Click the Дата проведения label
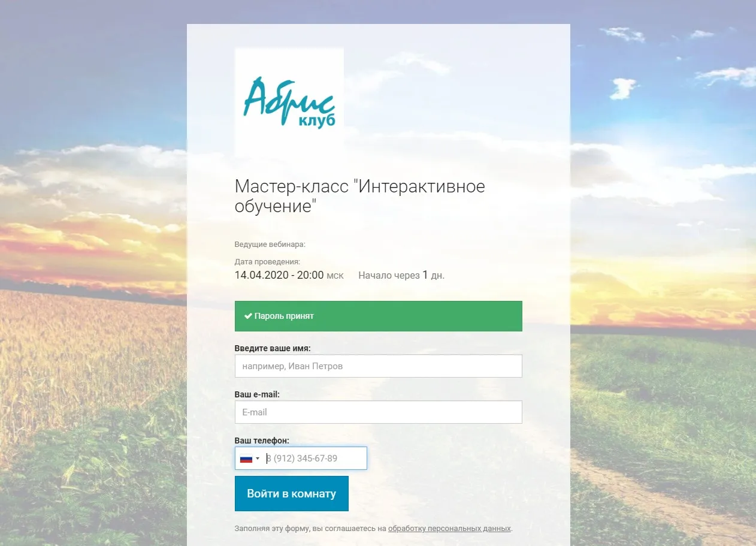This screenshot has width=756, height=546. (268, 262)
